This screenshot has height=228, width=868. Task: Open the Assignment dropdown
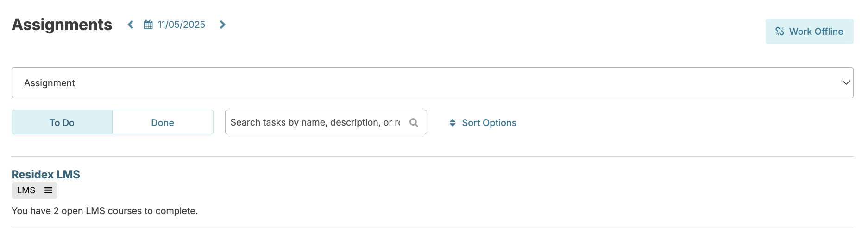click(432, 83)
